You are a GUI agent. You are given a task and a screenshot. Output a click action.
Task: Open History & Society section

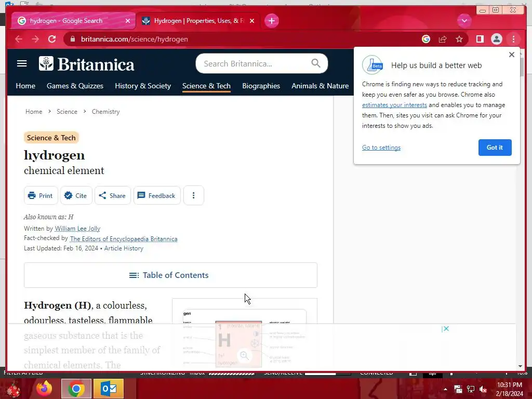143,86
